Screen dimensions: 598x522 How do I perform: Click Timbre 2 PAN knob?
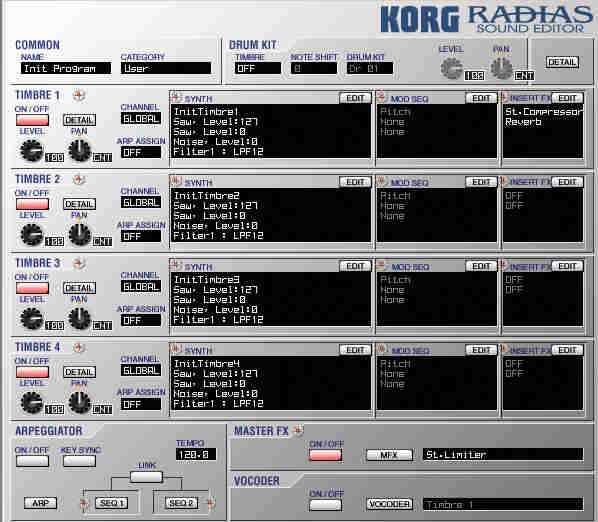point(79,234)
